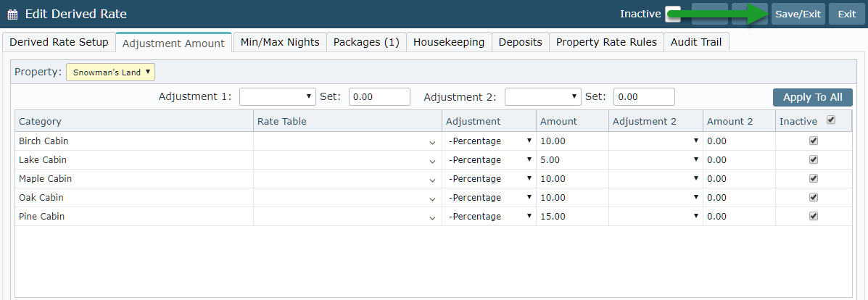Select the Pine Cabin category cell
Screen dimensions: 868x300
pyautogui.click(x=134, y=217)
